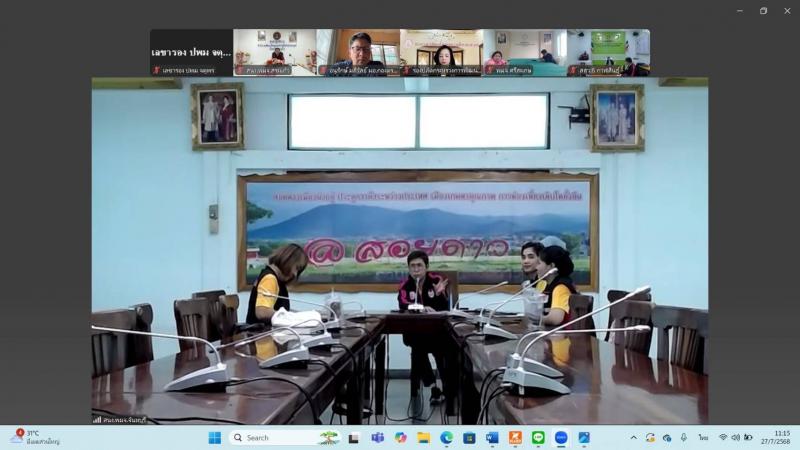The height and width of the screenshot is (450, 800).
Task: Minimize the Zoom meeting window
Action: [x=740, y=11]
